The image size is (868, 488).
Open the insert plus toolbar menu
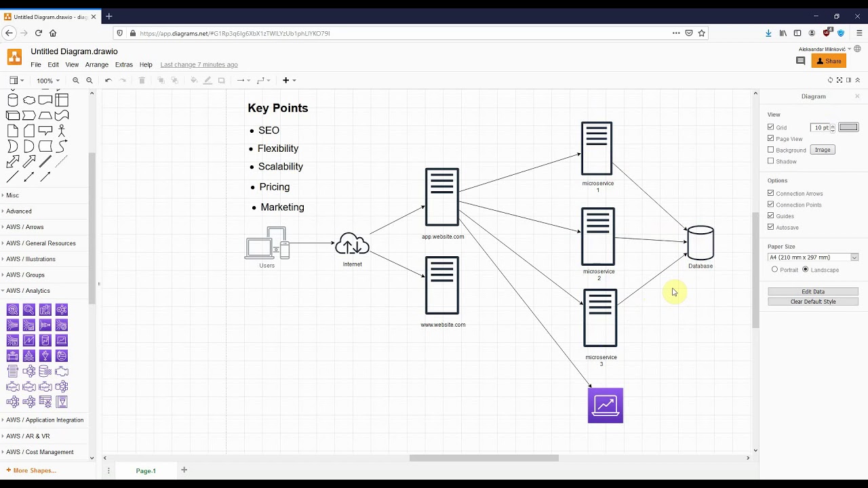[289, 81]
